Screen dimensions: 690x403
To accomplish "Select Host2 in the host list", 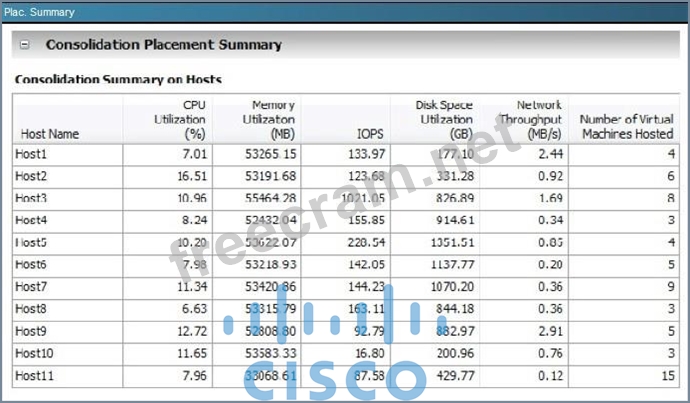I will 32,176.
